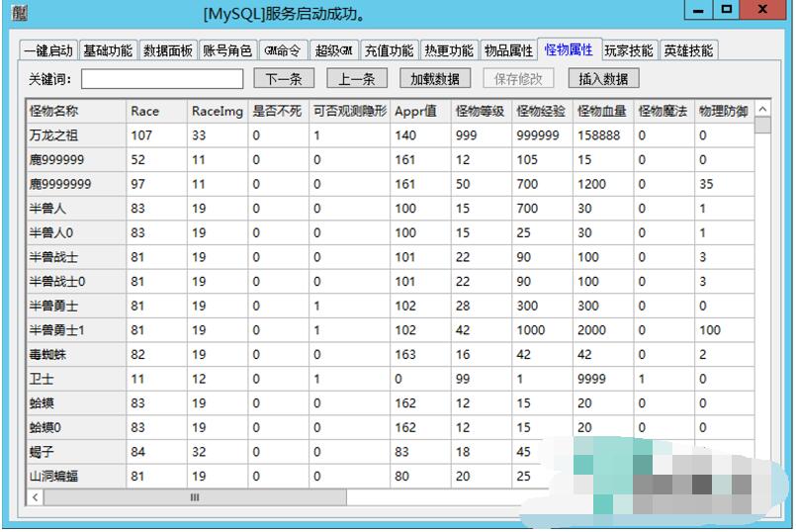Viewport: 796px width, 532px height.
Task: Click the vertical scrollbar up arrow
Action: 762,109
